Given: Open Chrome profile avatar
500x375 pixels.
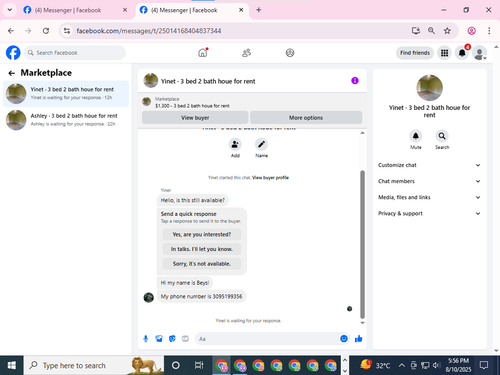Looking at the screenshot, I should pos(472,31).
